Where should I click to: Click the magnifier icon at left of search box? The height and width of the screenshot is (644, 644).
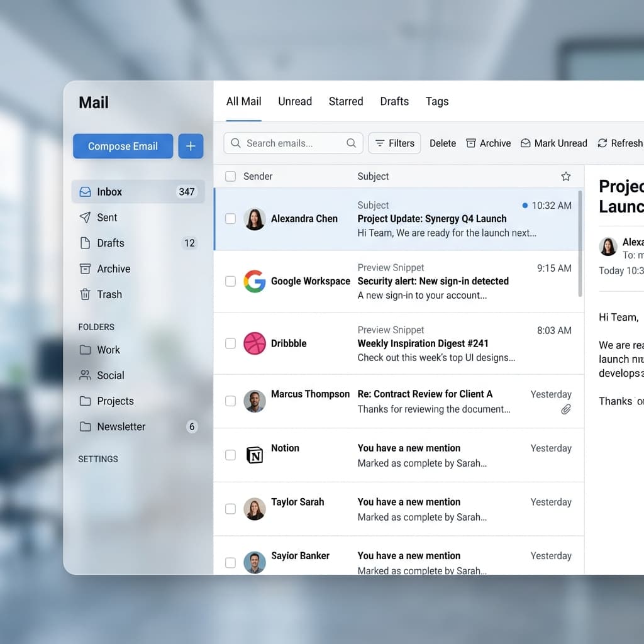pos(236,143)
